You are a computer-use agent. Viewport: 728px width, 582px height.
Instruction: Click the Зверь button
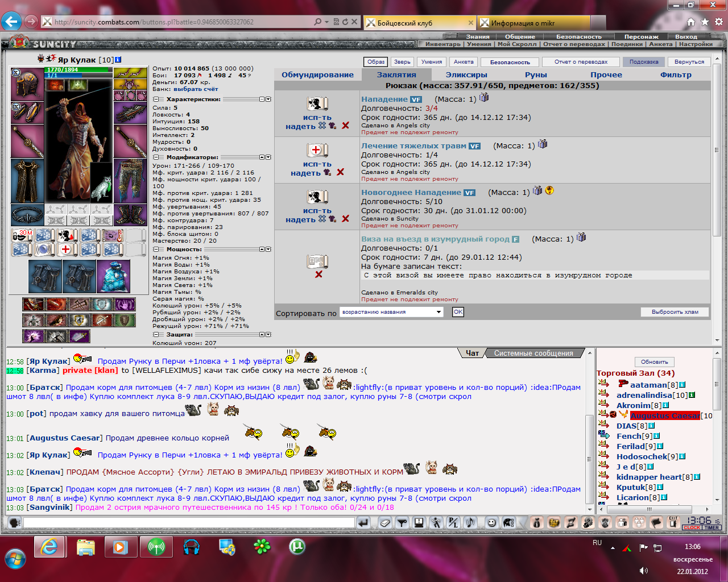tap(402, 62)
